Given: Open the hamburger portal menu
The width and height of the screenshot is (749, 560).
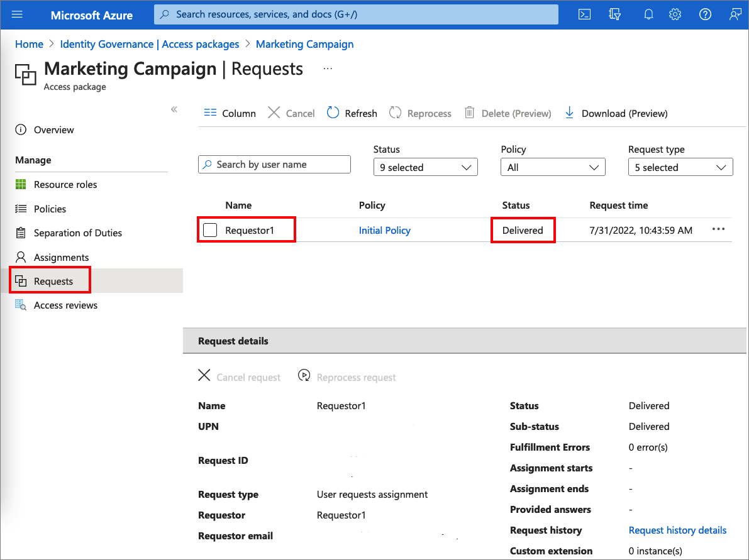Looking at the screenshot, I should (x=17, y=14).
